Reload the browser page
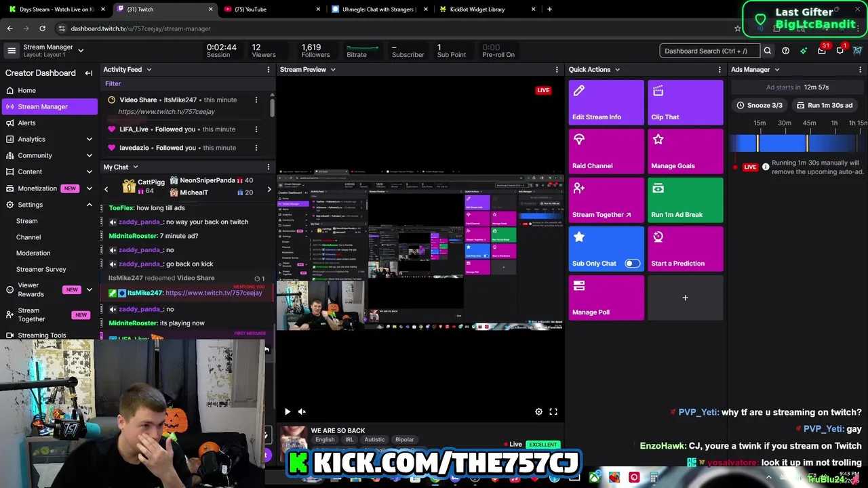 point(42,28)
